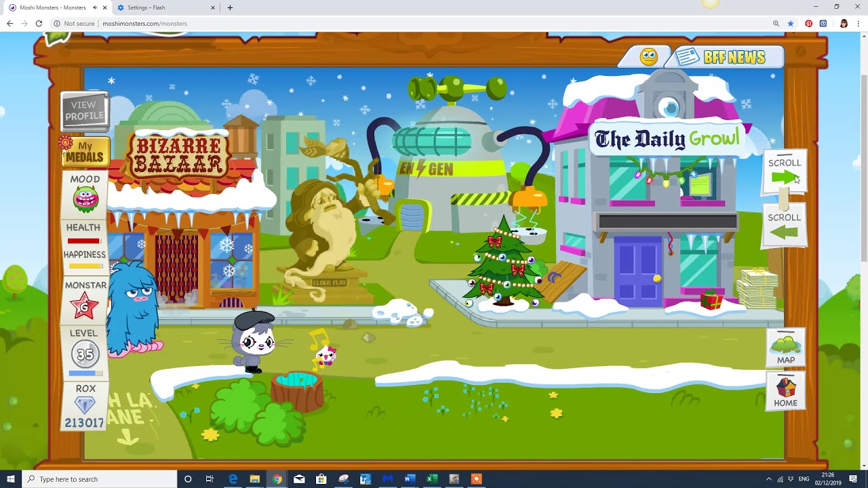Click the Windows search box
868x488 pixels.
click(98, 479)
